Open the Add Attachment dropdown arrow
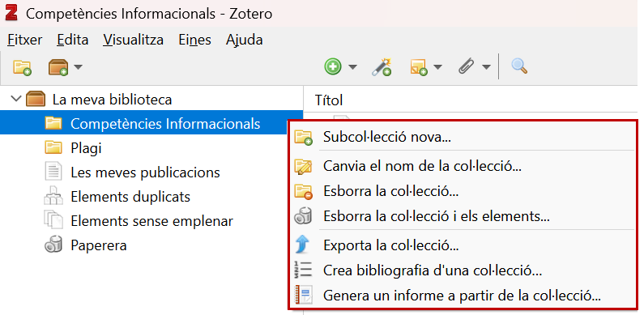 tap(486, 67)
